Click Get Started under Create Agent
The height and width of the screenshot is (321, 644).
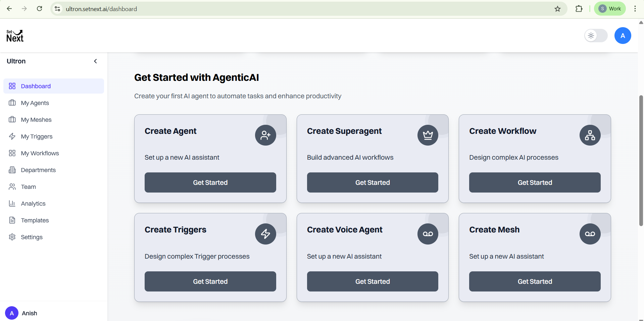pyautogui.click(x=210, y=182)
